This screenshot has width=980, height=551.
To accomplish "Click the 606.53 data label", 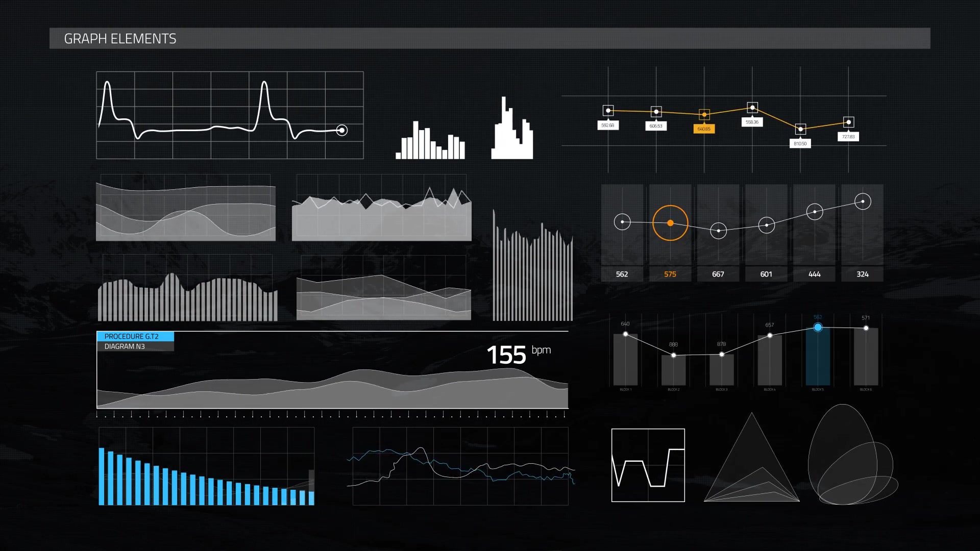I will click(656, 126).
